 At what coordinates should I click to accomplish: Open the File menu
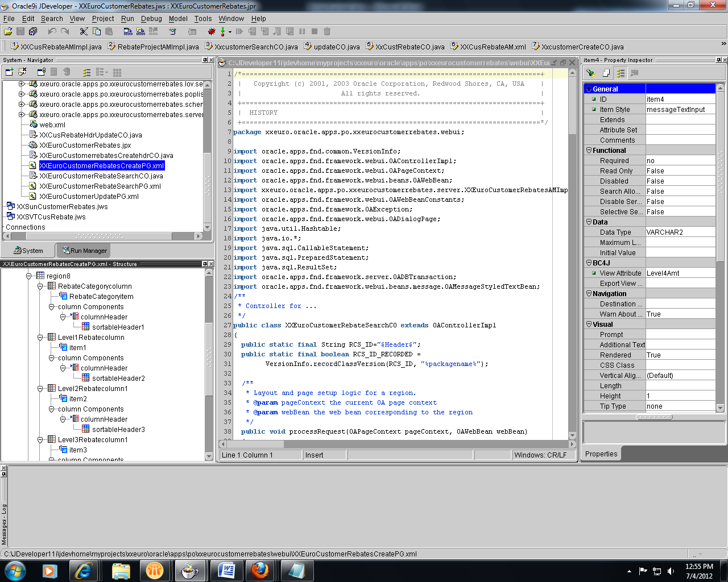(9, 18)
